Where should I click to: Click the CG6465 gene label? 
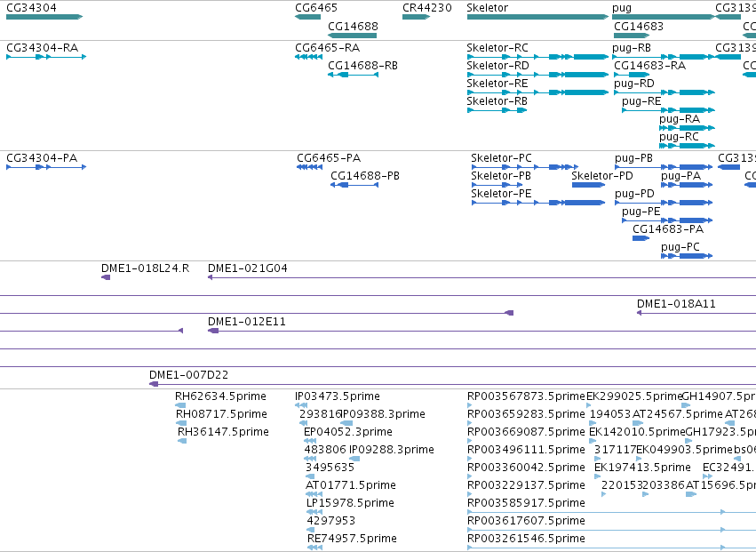click(316, 8)
